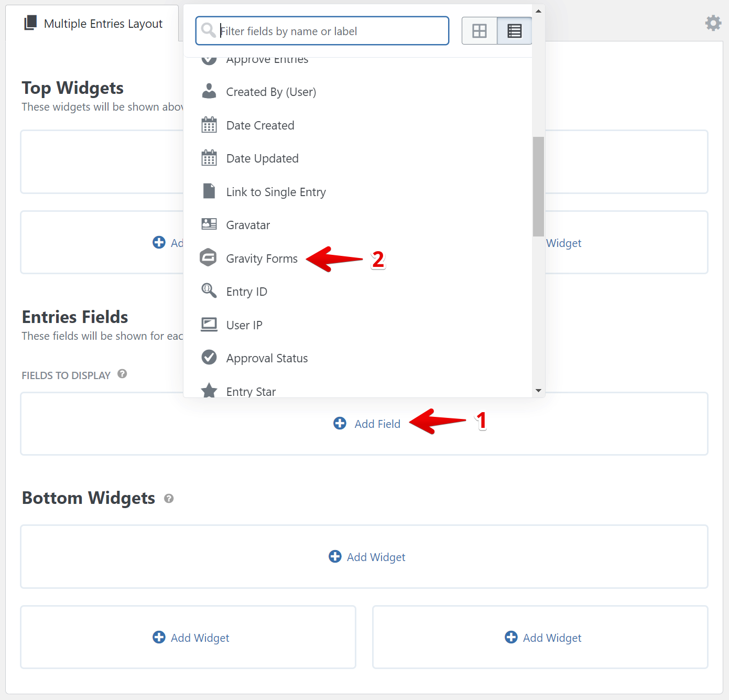Click the Created By (User) person icon
Image resolution: width=729 pixels, height=700 pixels.
[x=209, y=91]
